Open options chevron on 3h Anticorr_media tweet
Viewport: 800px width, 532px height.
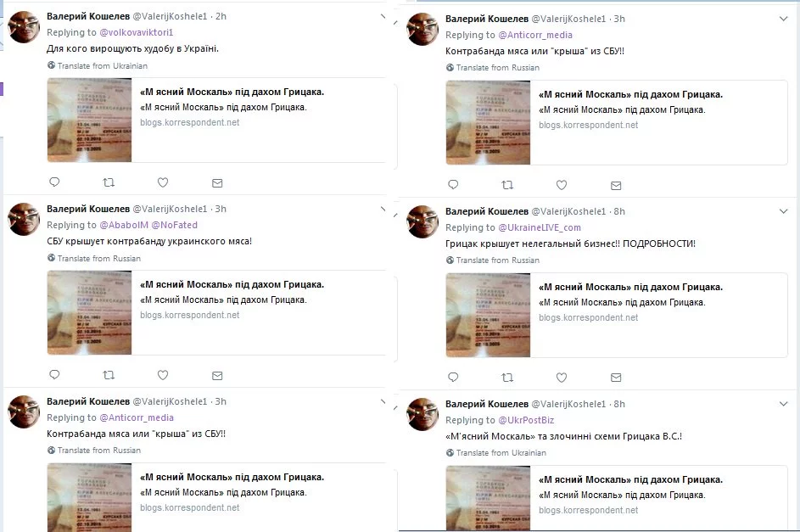pos(783,19)
